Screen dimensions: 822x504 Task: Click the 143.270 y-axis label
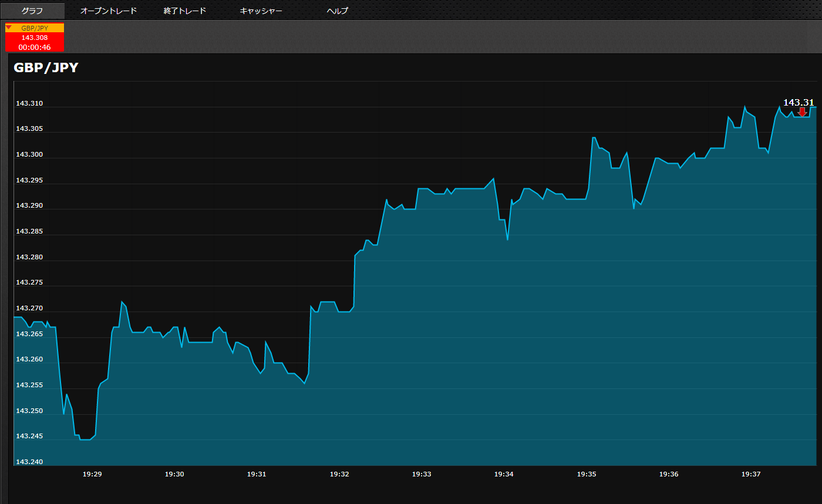coord(29,308)
